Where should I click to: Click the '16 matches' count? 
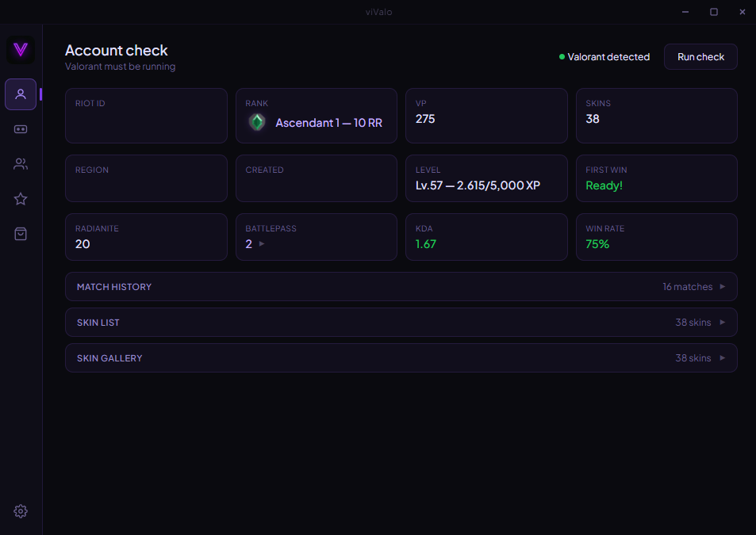[687, 286]
